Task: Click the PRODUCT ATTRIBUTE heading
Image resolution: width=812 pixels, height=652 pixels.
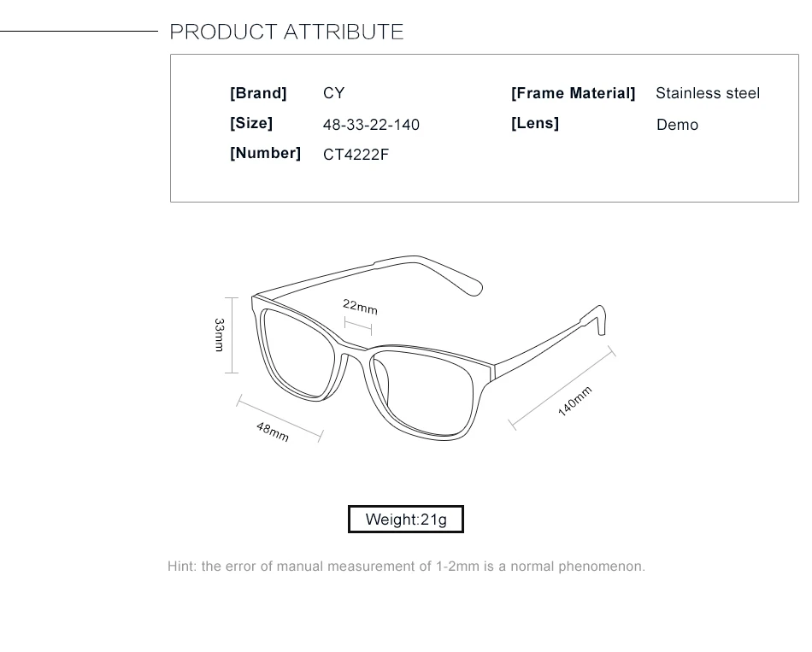Action: [x=286, y=32]
